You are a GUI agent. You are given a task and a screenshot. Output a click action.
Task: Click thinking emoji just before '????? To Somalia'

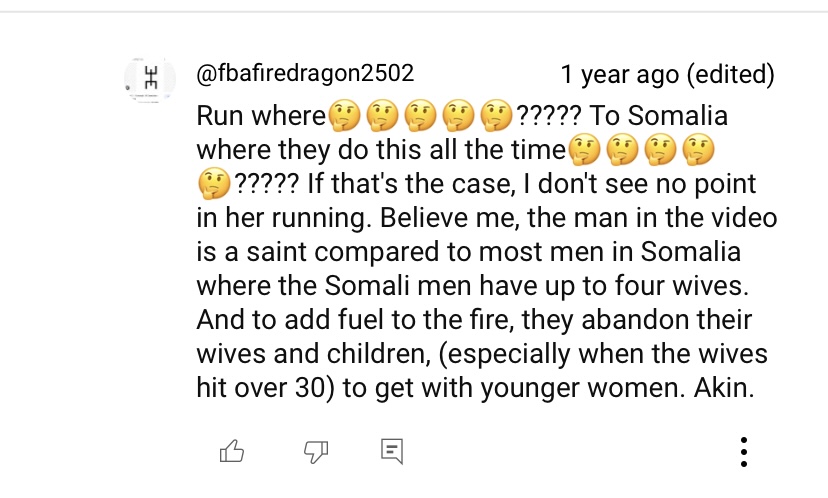coord(496,116)
